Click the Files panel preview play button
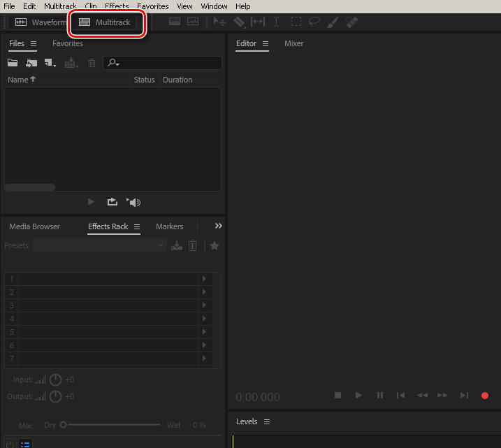Screen dimensions: 501x448 tap(91, 202)
